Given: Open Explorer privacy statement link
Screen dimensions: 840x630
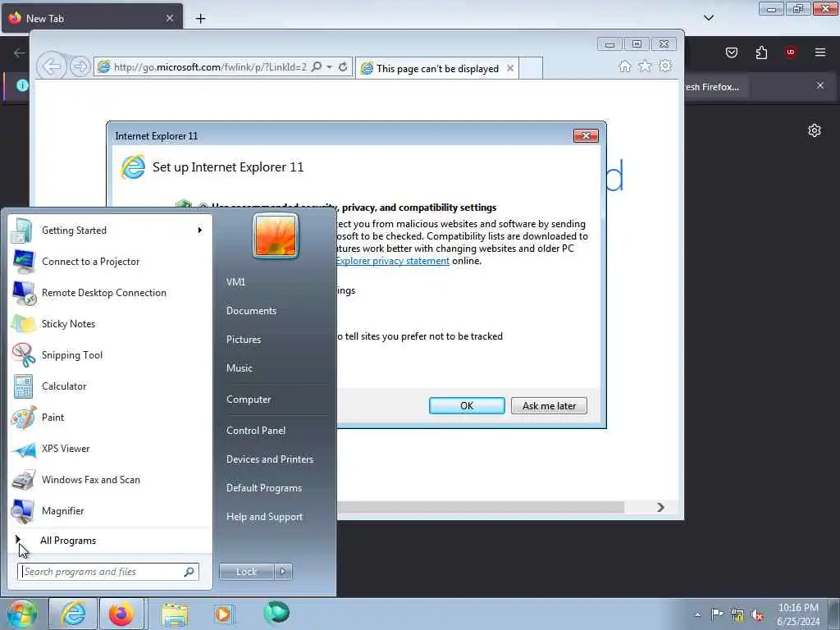Looking at the screenshot, I should click(x=393, y=261).
